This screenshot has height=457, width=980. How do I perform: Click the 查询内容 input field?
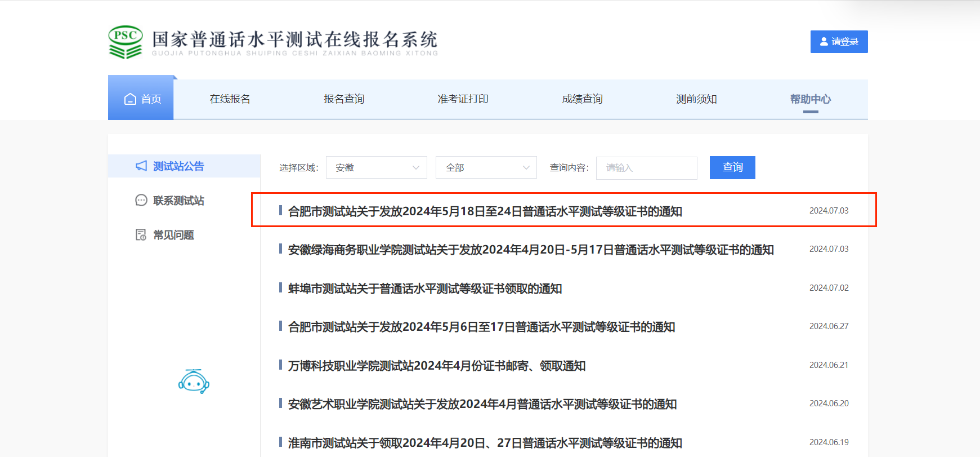pyautogui.click(x=647, y=168)
